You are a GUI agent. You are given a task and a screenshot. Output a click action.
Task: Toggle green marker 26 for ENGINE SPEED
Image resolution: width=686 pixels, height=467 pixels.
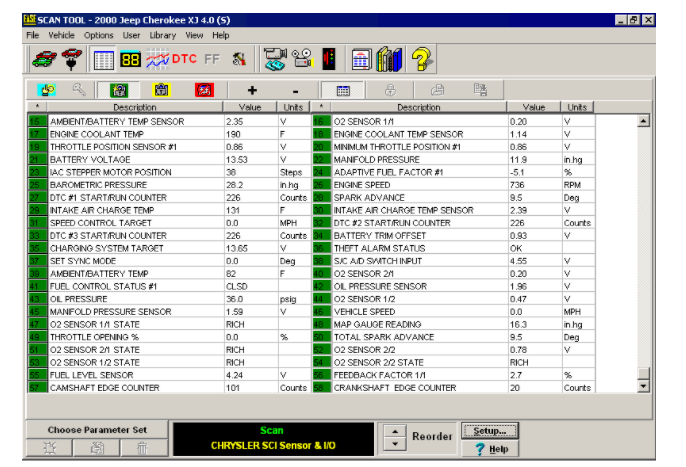point(322,185)
